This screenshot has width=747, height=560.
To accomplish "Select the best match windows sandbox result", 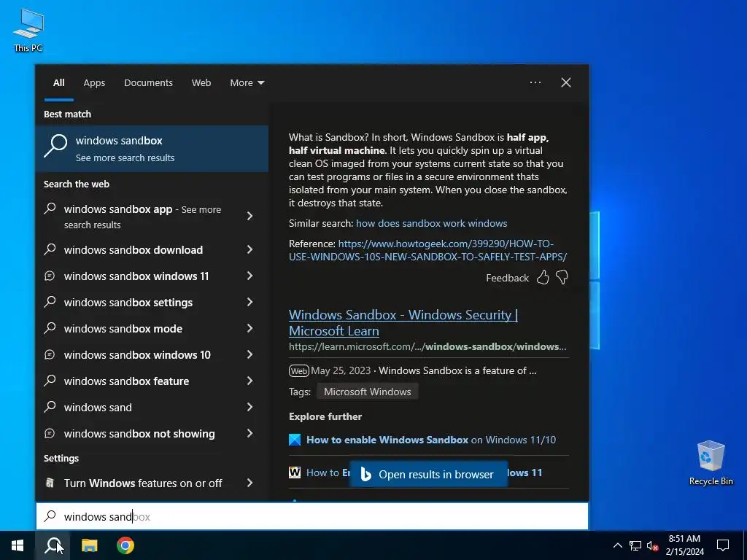I will pyautogui.click(x=152, y=149).
